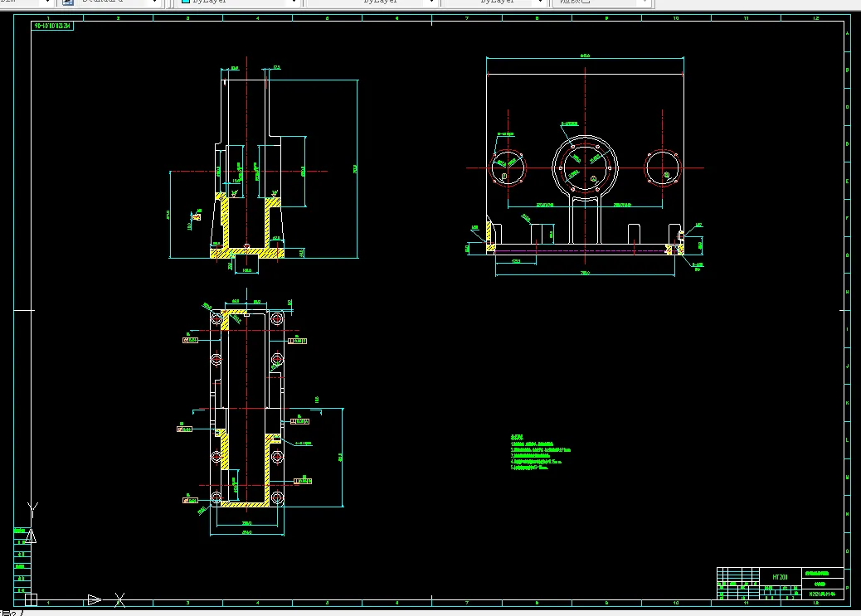Screen dimensions: 861x616
Task: Open the ByLayer color dropdown with cyan swatch
Action: coord(238,2)
